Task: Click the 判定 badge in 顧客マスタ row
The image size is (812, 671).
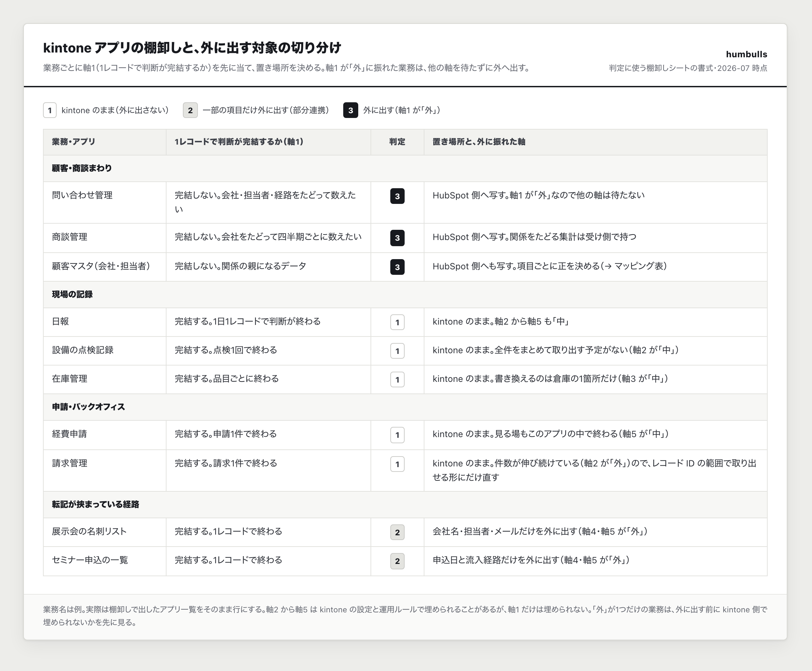Action: 397,267
